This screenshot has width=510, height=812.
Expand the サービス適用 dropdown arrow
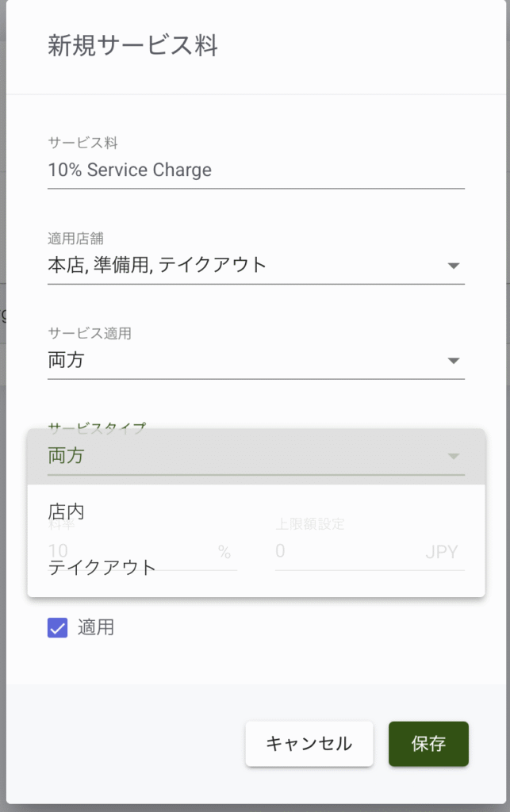point(453,361)
